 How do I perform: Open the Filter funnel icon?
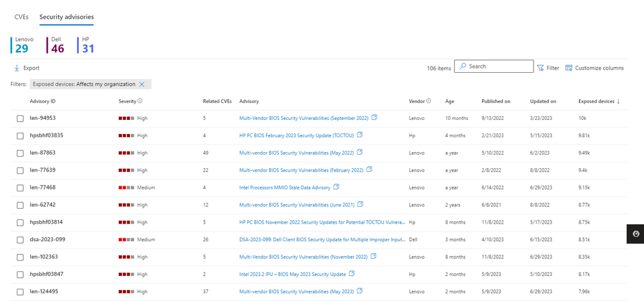point(540,68)
